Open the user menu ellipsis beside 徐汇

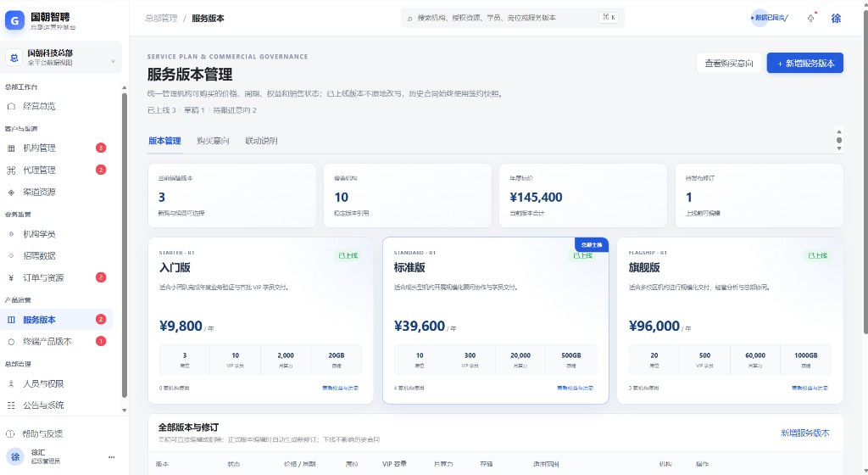pos(111,457)
